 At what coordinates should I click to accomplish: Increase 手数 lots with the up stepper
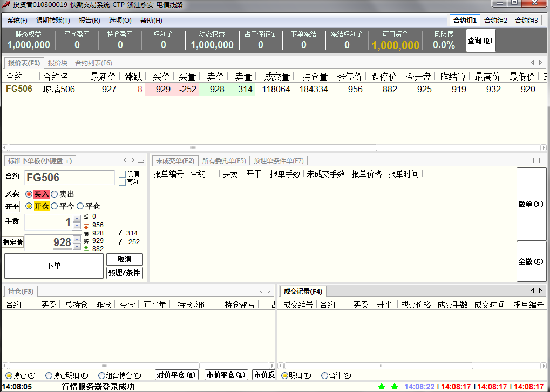[77, 219]
